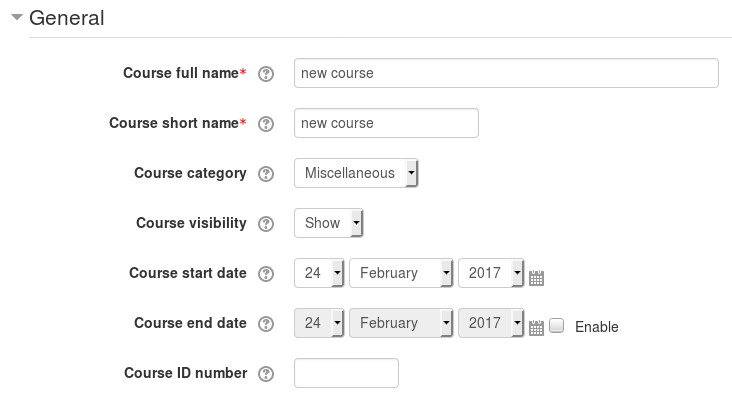
Task: View help for Course start date
Action: [x=266, y=274]
